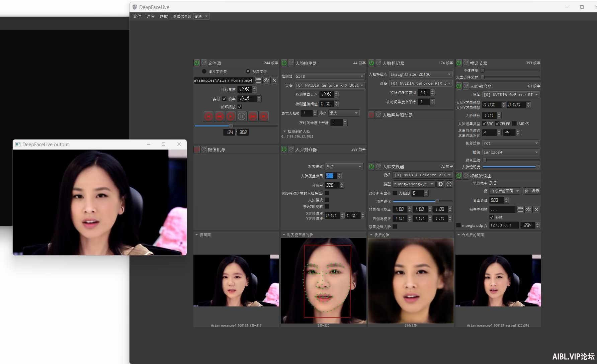Check 改变所有面孔 checkbox

point(395,193)
